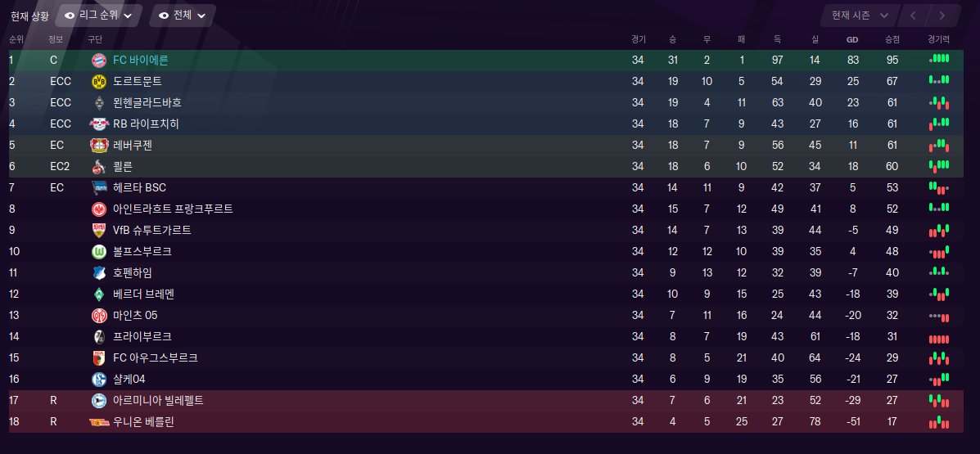Click the 우니온 베를린 club crest
Screen dimensions: 980x454
pyautogui.click(x=99, y=421)
